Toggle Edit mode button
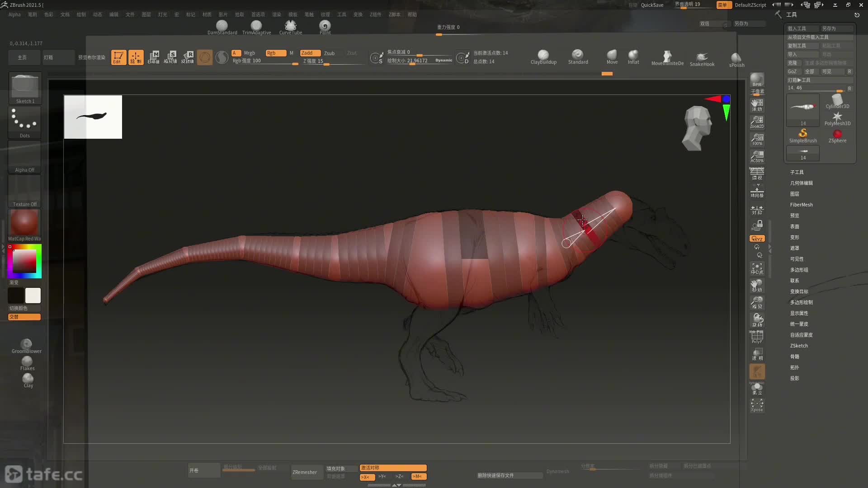 (118, 57)
